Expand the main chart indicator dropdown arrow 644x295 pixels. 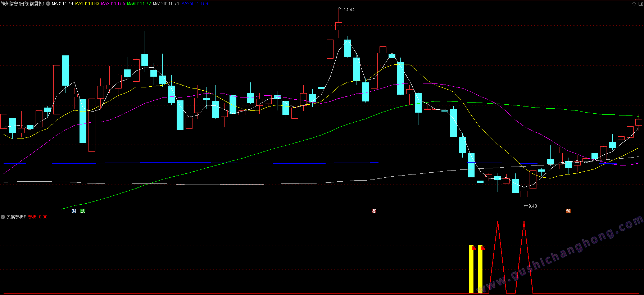pos(48,4)
